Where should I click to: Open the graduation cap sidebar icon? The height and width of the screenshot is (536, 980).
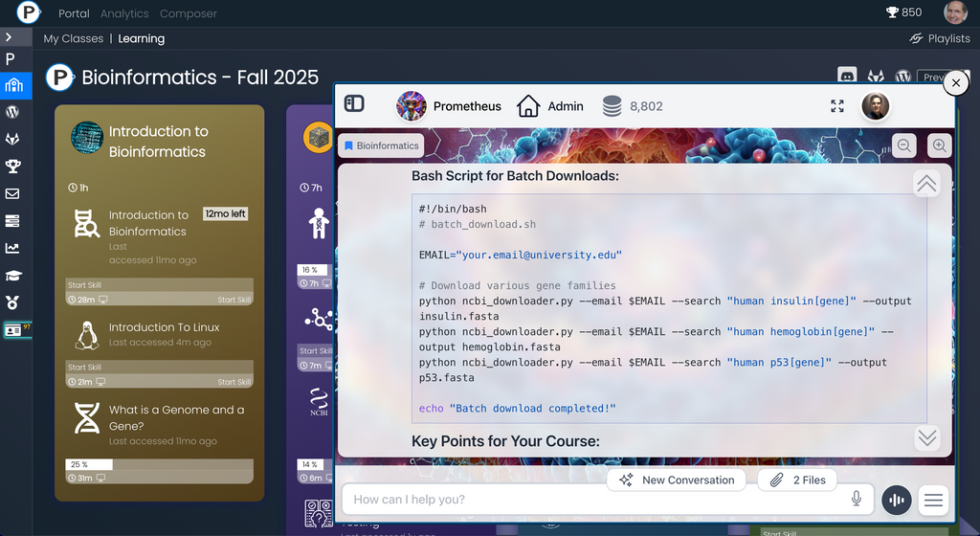12,276
